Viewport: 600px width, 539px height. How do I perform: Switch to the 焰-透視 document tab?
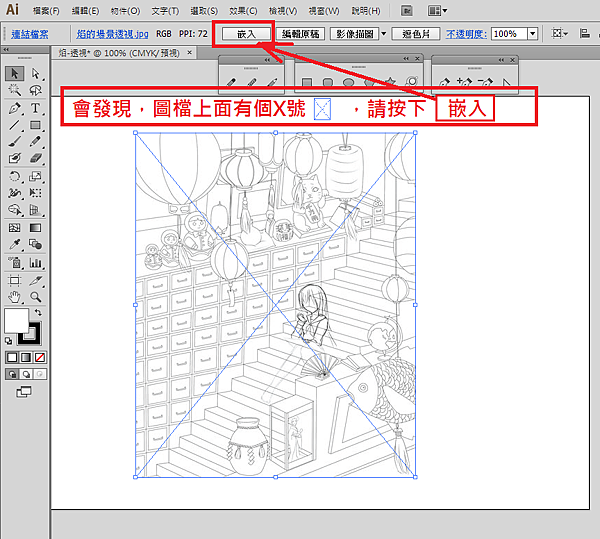coord(119,53)
